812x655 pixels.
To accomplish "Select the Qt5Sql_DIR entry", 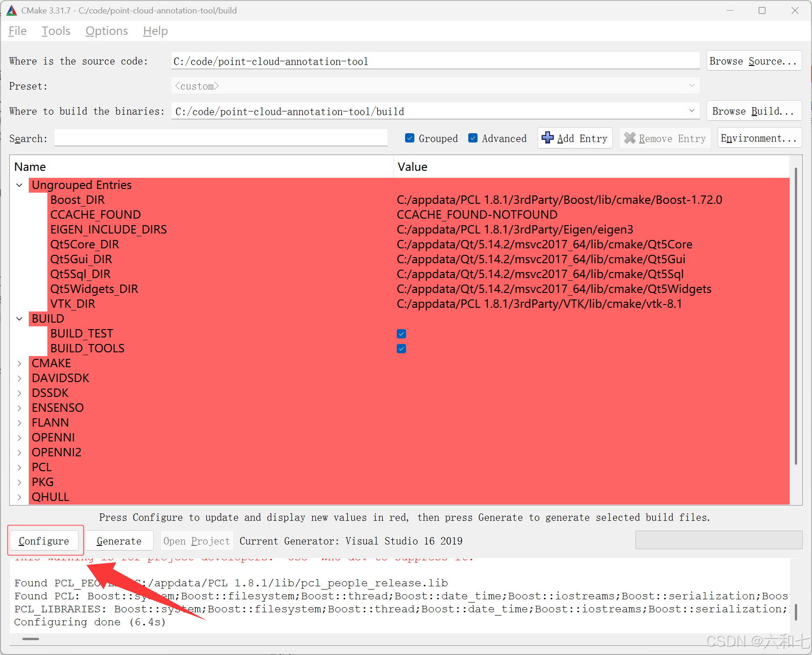I will point(80,274).
